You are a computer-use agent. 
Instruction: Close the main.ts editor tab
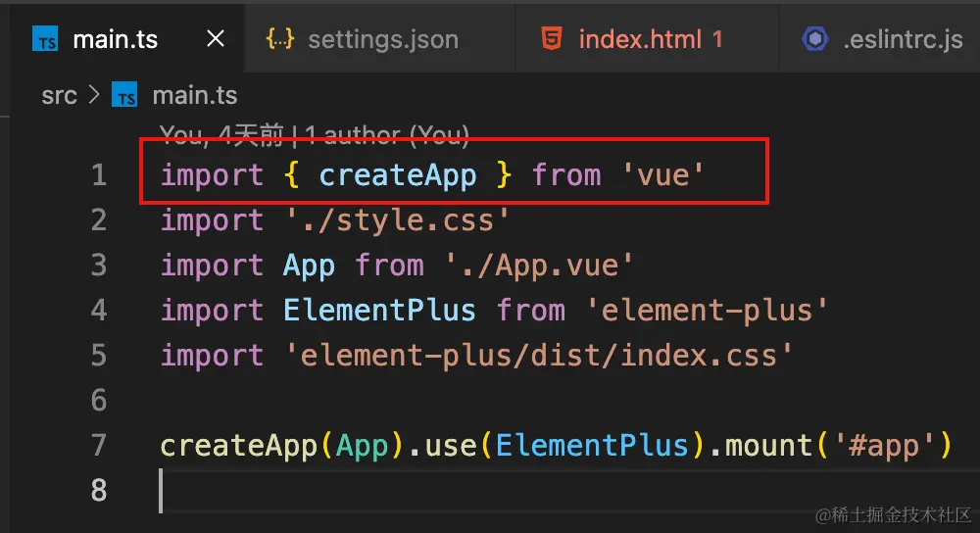tap(216, 39)
